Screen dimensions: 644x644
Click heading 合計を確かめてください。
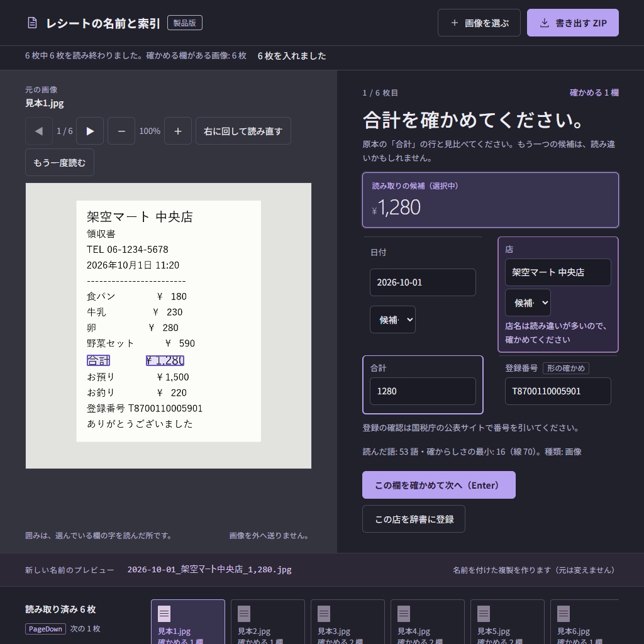473,120
